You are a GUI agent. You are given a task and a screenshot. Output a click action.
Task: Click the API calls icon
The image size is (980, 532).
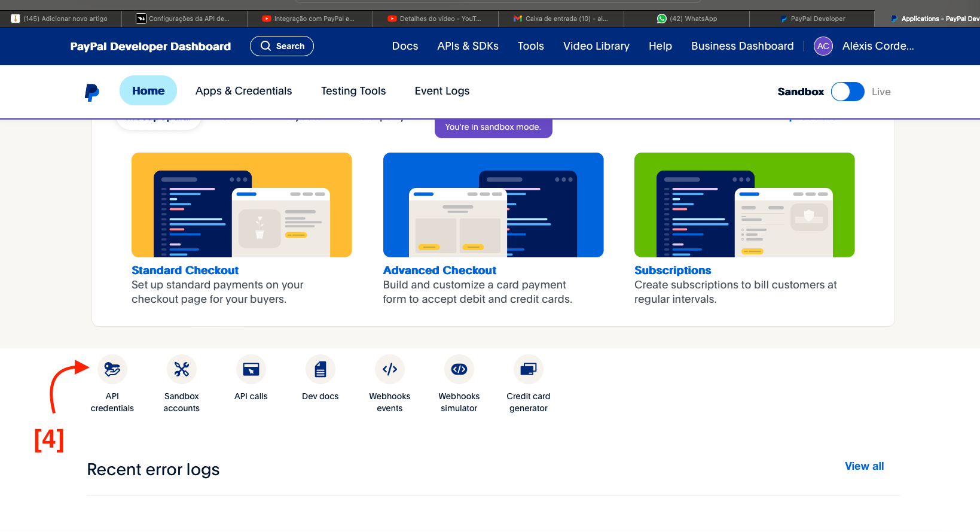(x=251, y=370)
